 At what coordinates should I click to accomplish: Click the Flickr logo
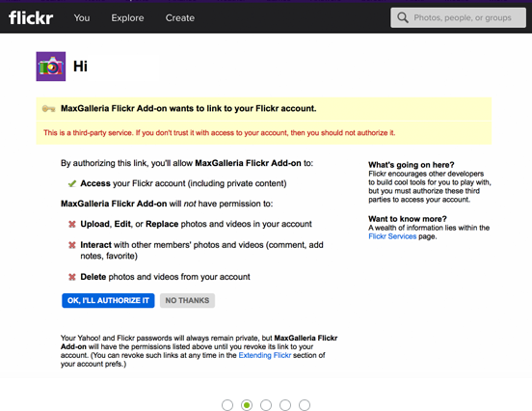(x=31, y=17)
